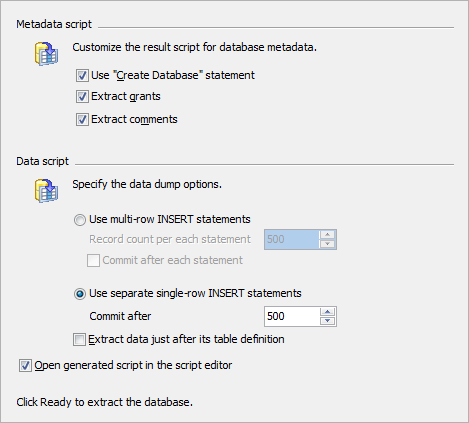
Task: Click inside the Commit after number field
Action: (292, 316)
